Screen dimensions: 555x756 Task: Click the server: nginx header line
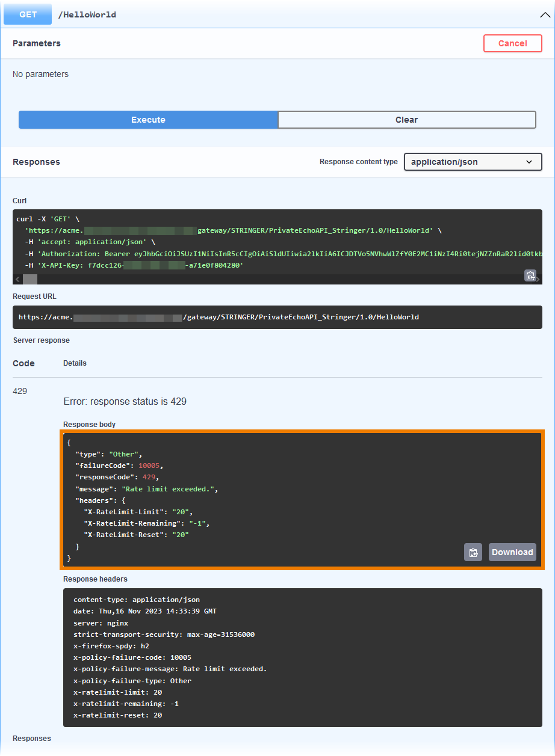(101, 623)
